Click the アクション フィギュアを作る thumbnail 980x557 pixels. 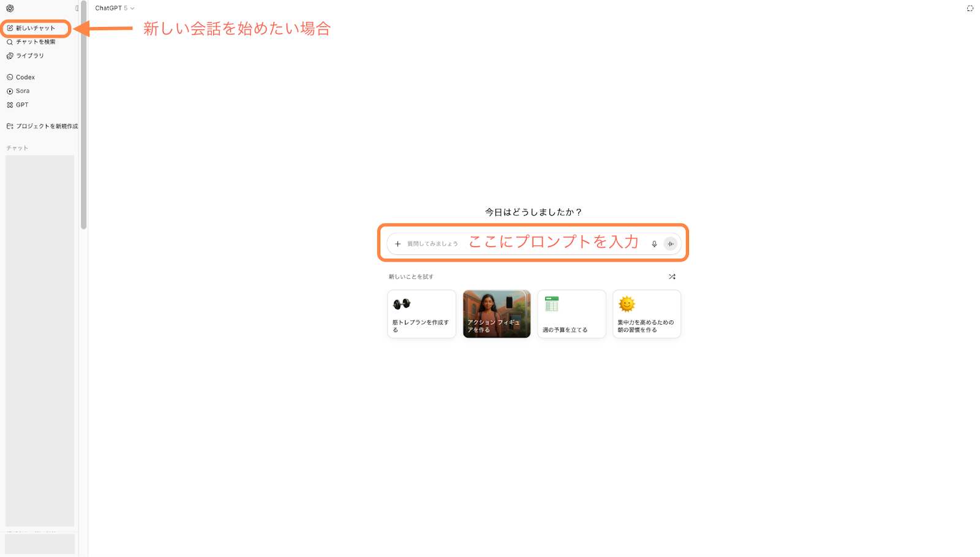pos(496,314)
